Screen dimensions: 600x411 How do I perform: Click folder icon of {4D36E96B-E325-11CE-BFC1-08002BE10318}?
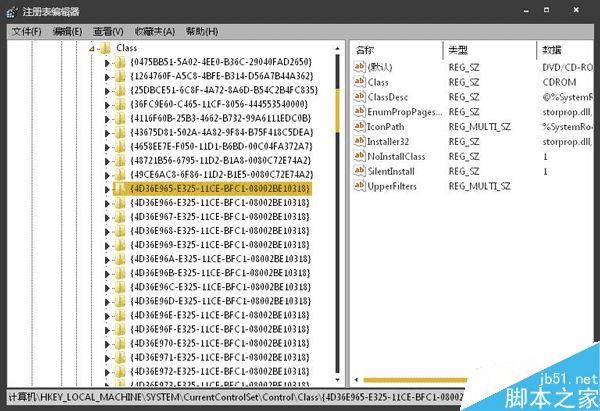pyautogui.click(x=120, y=274)
